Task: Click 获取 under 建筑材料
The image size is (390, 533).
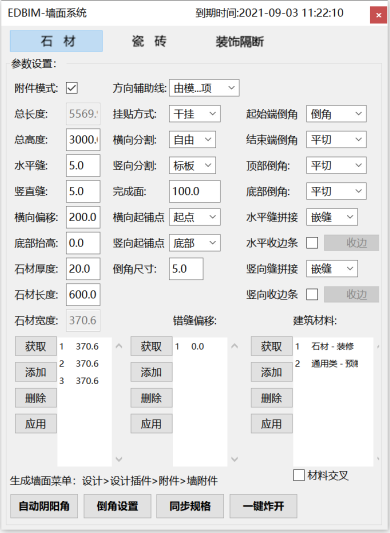Action: point(272,346)
